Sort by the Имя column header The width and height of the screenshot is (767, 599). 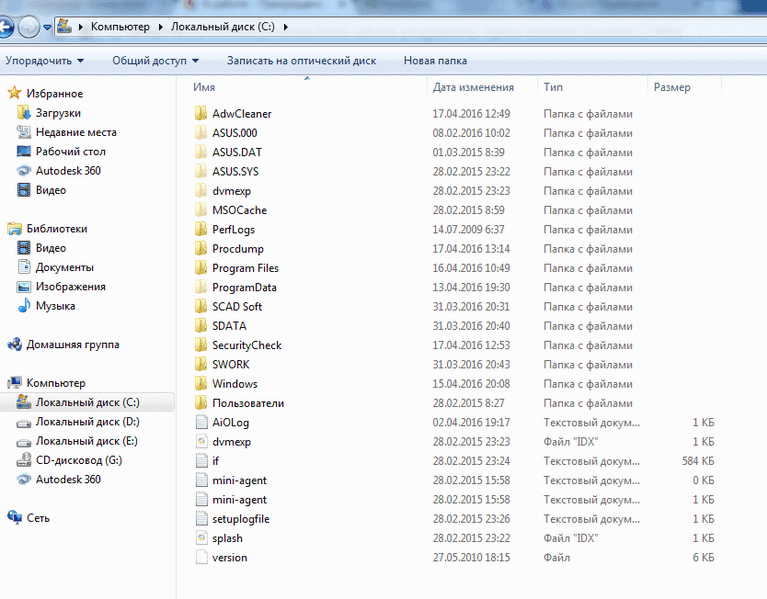[x=204, y=87]
